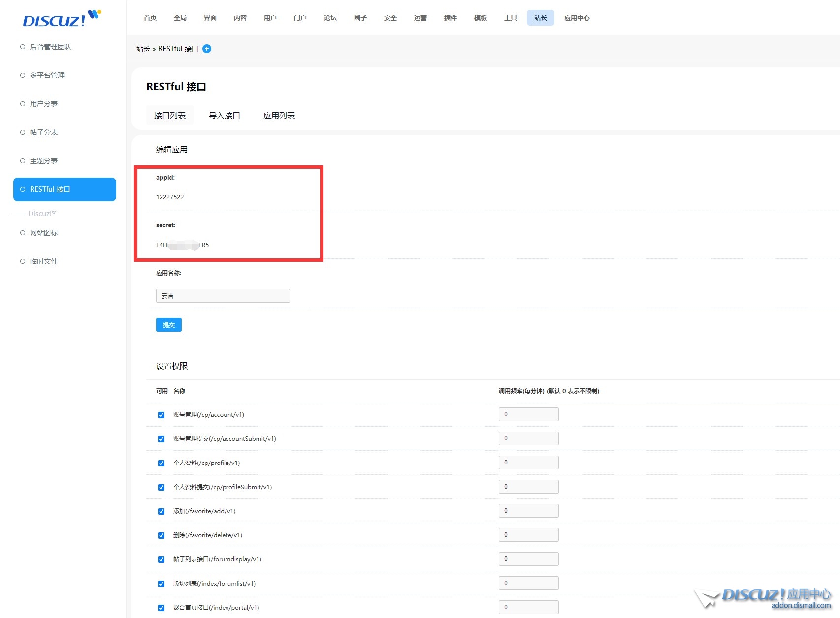Select the 接口列表 tab
840x618 pixels.
(x=170, y=116)
